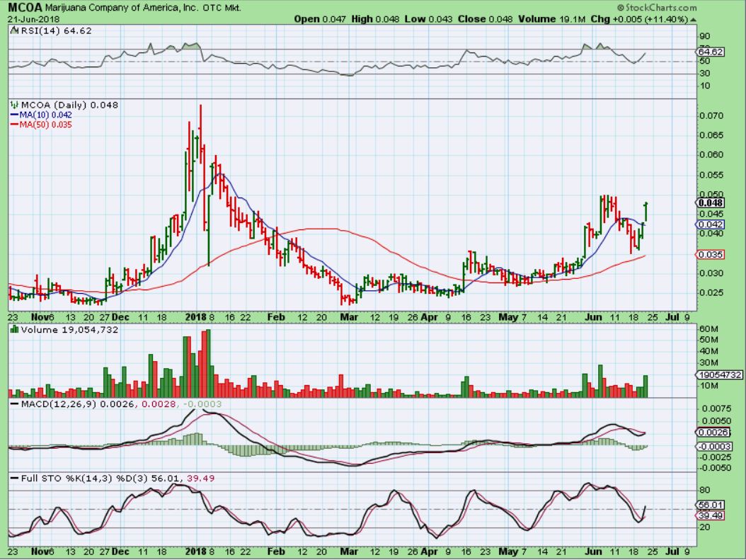
Task: Click the -0.0050 MACD axis label
Action: coord(715,468)
